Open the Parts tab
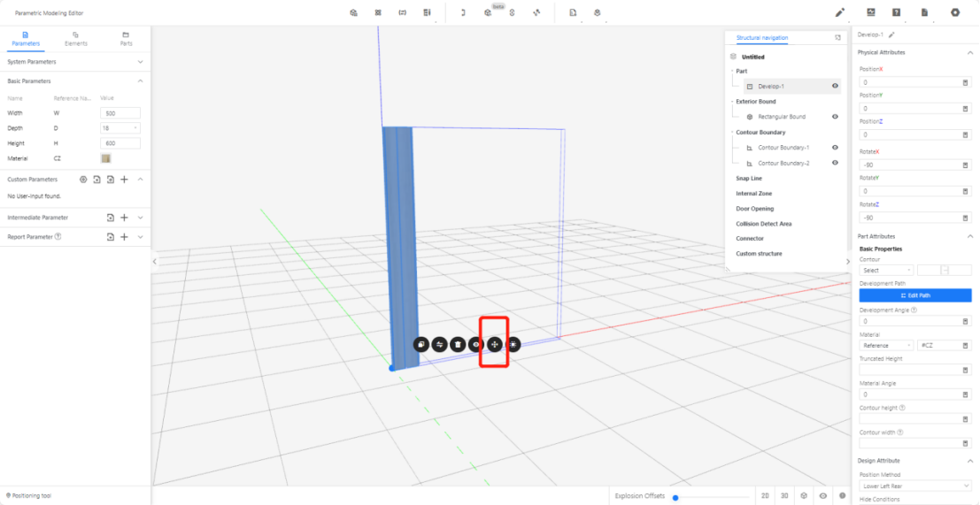This screenshot has width=980, height=505. click(126, 38)
